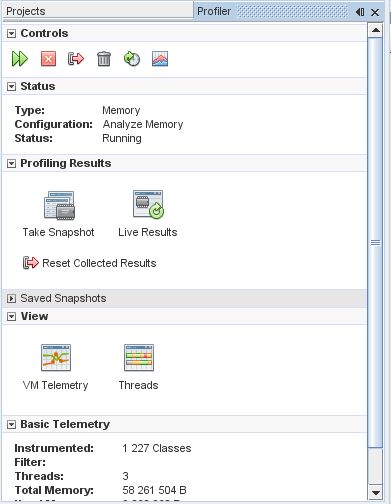This screenshot has height=504, width=391.
Task: Click the 1 227 Classes value
Action: point(157,448)
